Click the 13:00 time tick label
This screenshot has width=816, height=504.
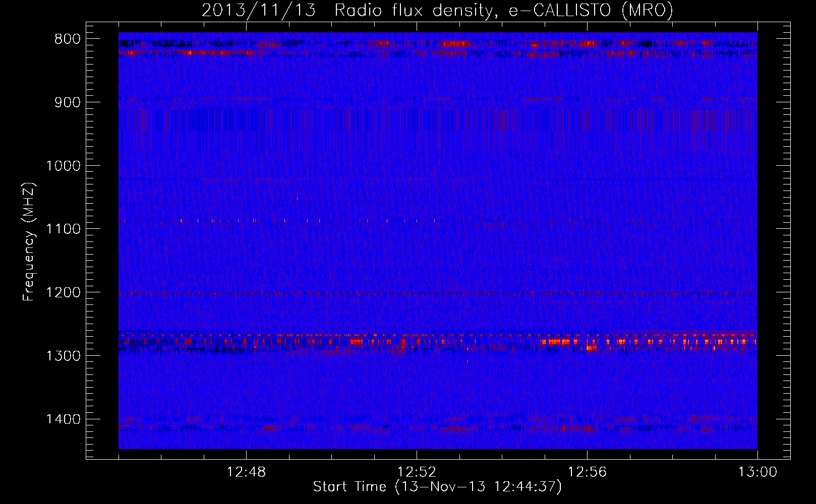757,472
